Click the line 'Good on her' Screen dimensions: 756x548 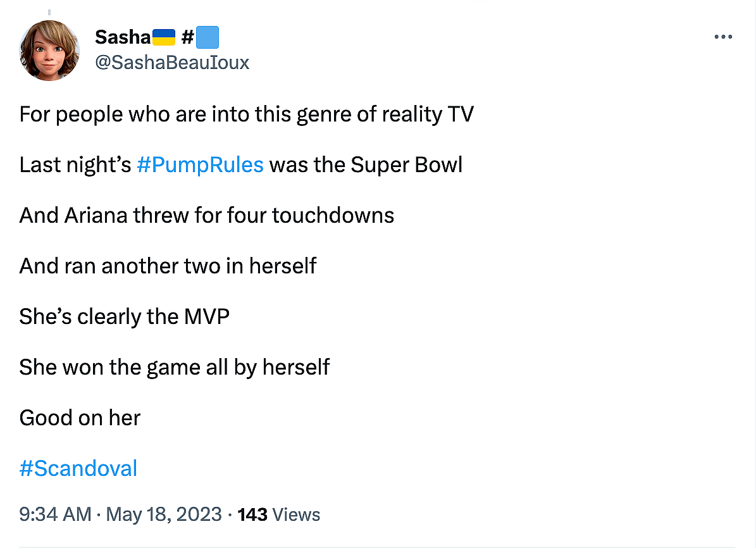click(80, 418)
